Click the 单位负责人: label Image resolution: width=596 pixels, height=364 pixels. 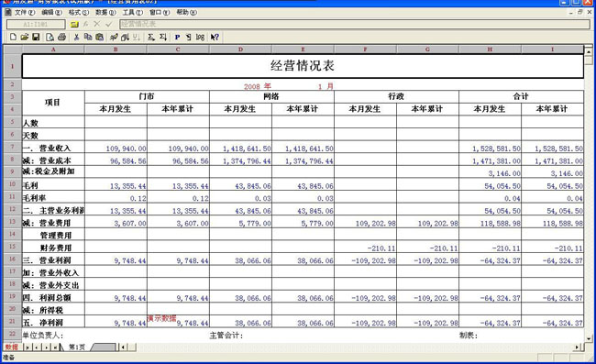coord(42,336)
